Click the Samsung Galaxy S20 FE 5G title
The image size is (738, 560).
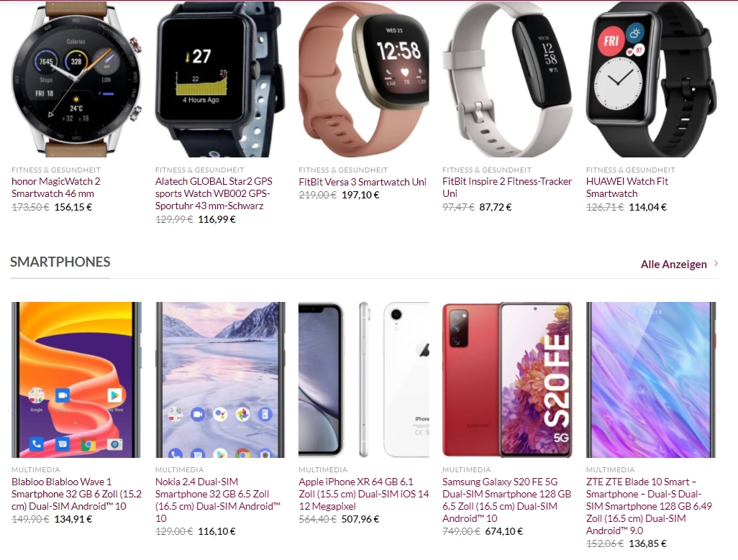point(506,500)
